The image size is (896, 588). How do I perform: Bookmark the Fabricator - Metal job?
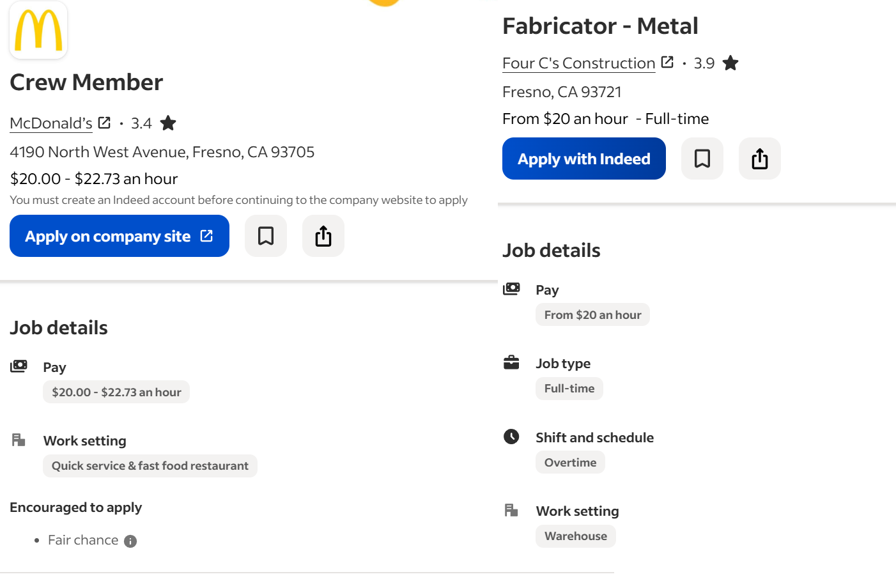702,159
